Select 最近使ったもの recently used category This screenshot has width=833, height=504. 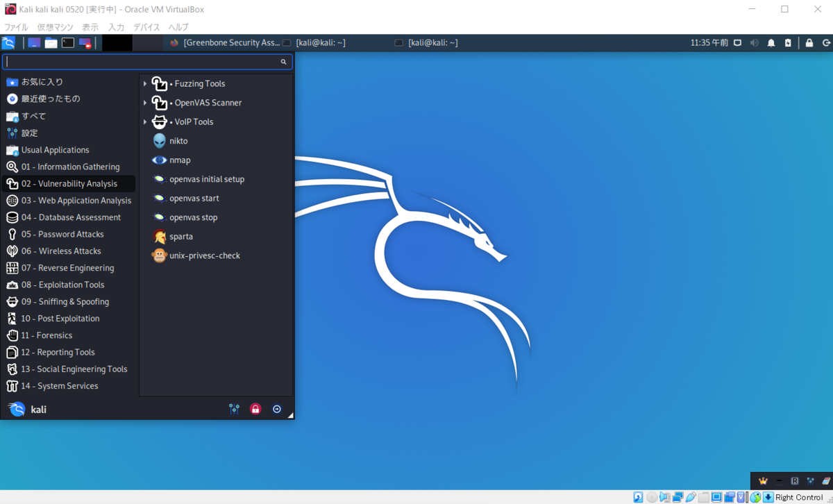tap(69, 99)
